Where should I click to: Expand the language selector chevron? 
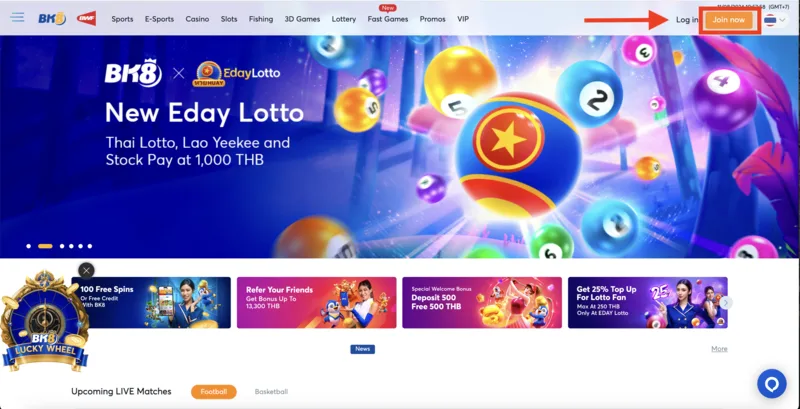(x=783, y=20)
